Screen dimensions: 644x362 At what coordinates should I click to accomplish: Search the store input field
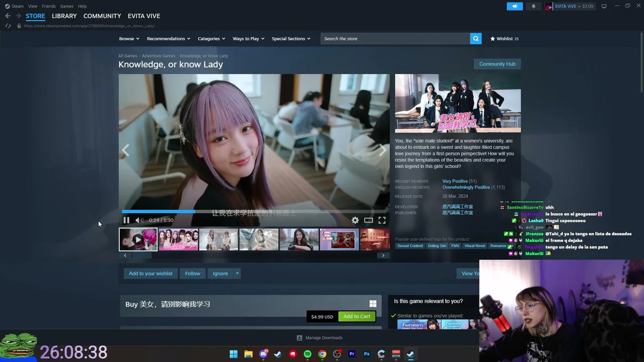[x=395, y=39]
